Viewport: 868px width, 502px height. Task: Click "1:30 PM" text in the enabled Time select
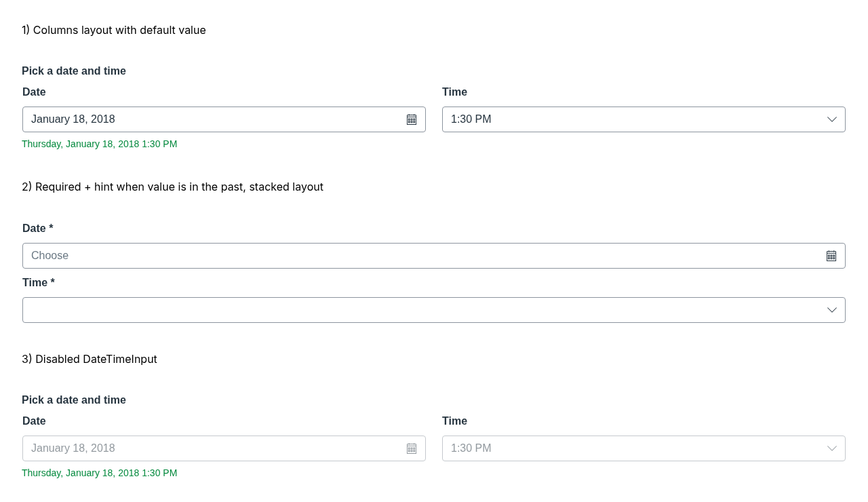[x=471, y=119]
